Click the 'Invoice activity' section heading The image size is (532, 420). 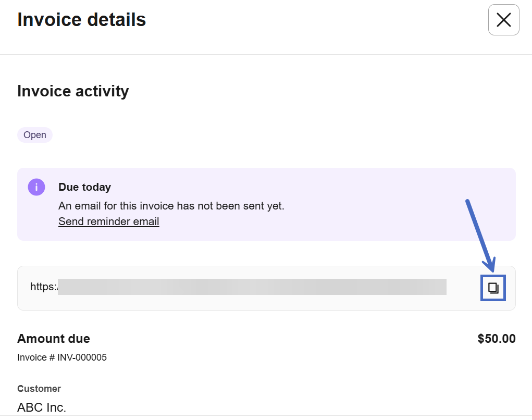pos(73,91)
